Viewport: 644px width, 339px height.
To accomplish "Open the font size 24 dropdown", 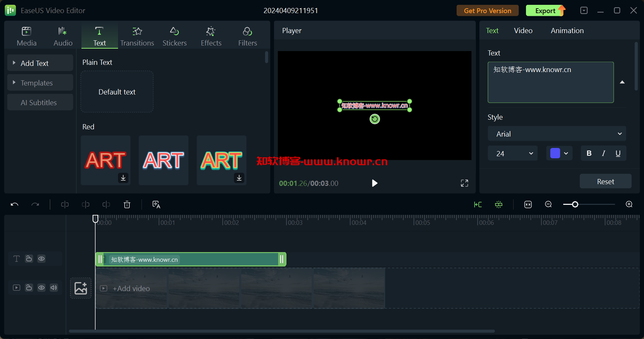I will (513, 153).
